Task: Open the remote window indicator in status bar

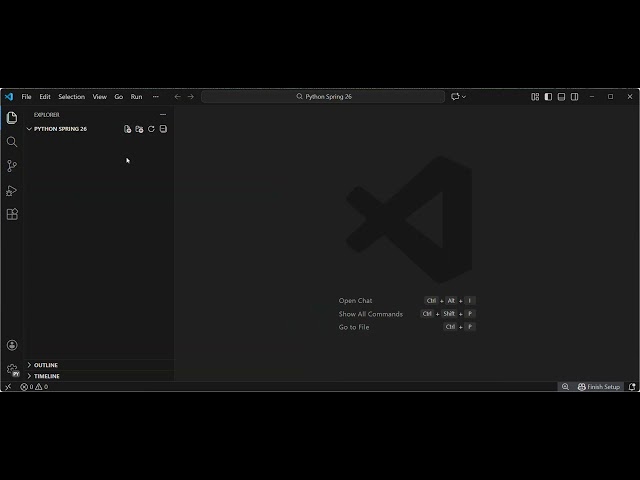Action: pos(8,387)
